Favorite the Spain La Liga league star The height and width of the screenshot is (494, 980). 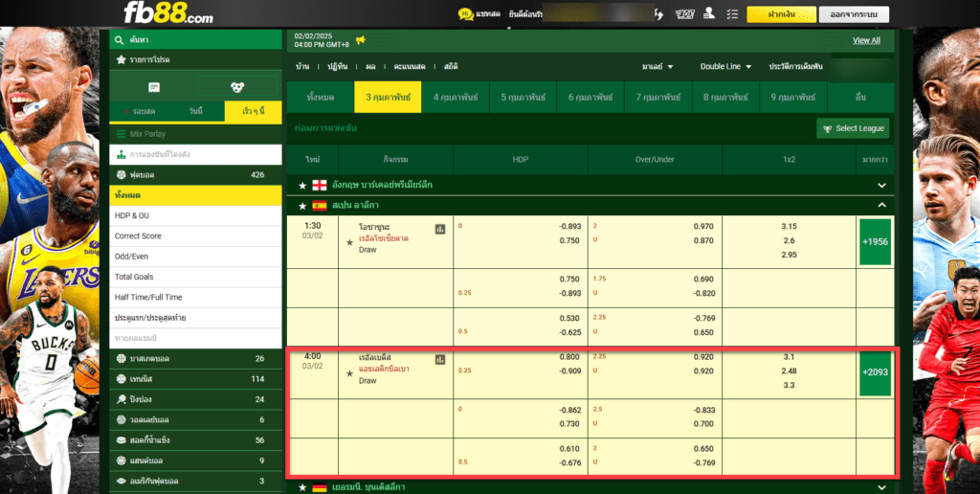coord(302,206)
